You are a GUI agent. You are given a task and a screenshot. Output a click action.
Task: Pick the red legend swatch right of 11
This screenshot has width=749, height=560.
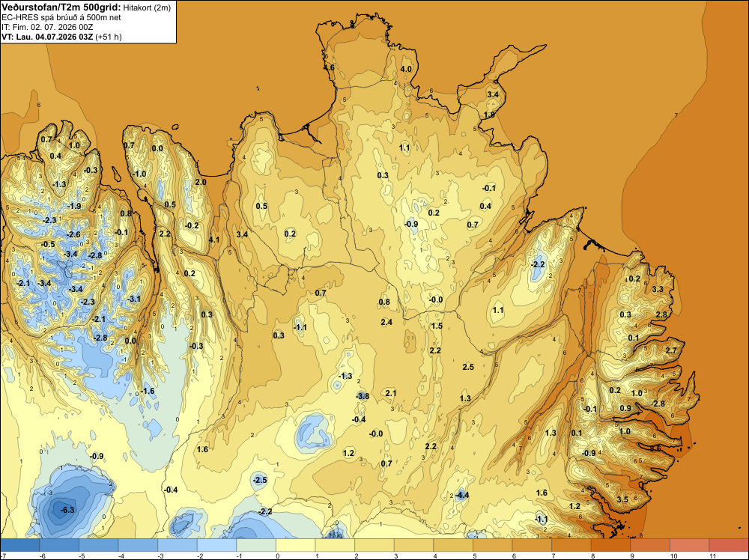coord(729,545)
